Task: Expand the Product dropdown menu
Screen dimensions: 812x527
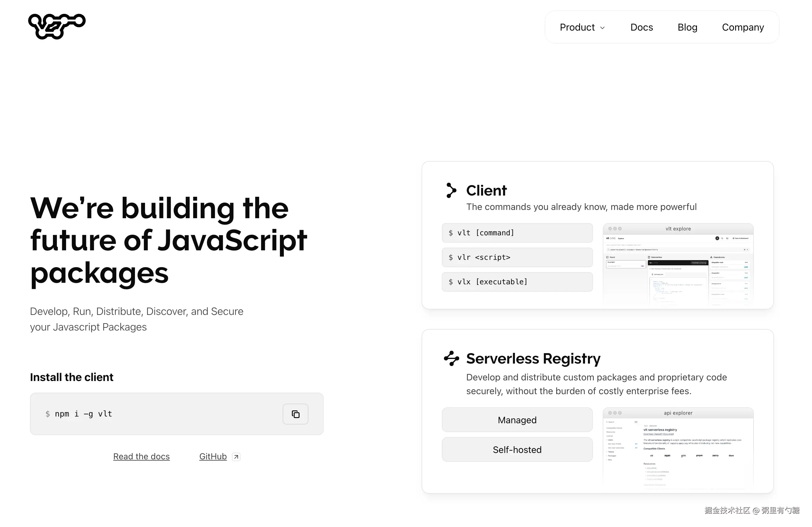Action: tap(582, 27)
